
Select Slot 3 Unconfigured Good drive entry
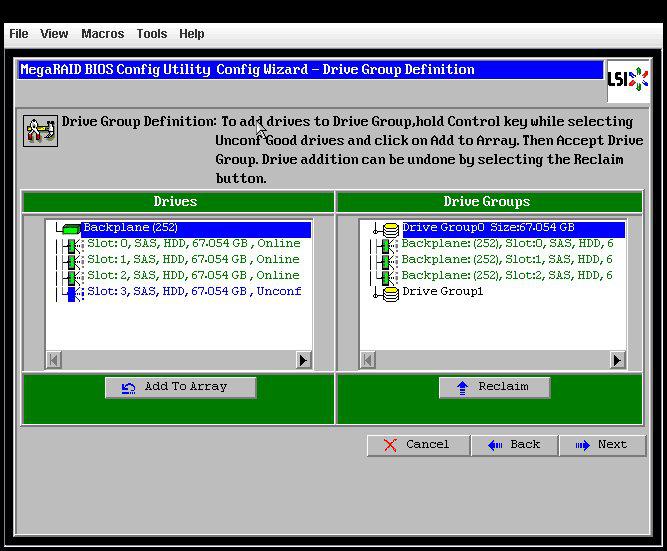coord(194,292)
